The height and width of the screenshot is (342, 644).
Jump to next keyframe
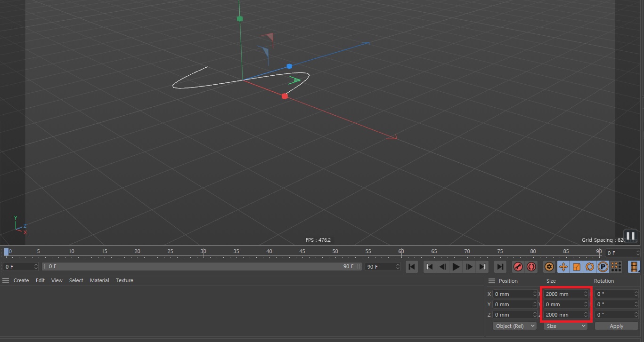(482, 267)
